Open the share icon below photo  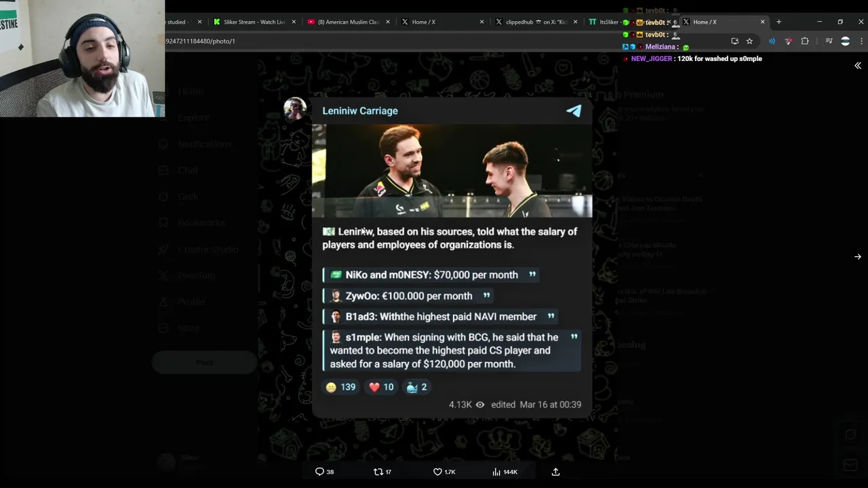555,472
